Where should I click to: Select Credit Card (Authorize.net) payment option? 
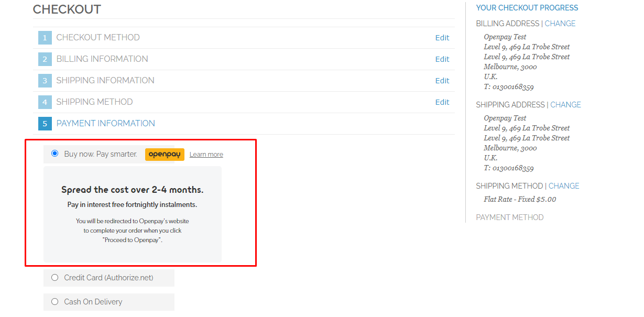click(55, 278)
